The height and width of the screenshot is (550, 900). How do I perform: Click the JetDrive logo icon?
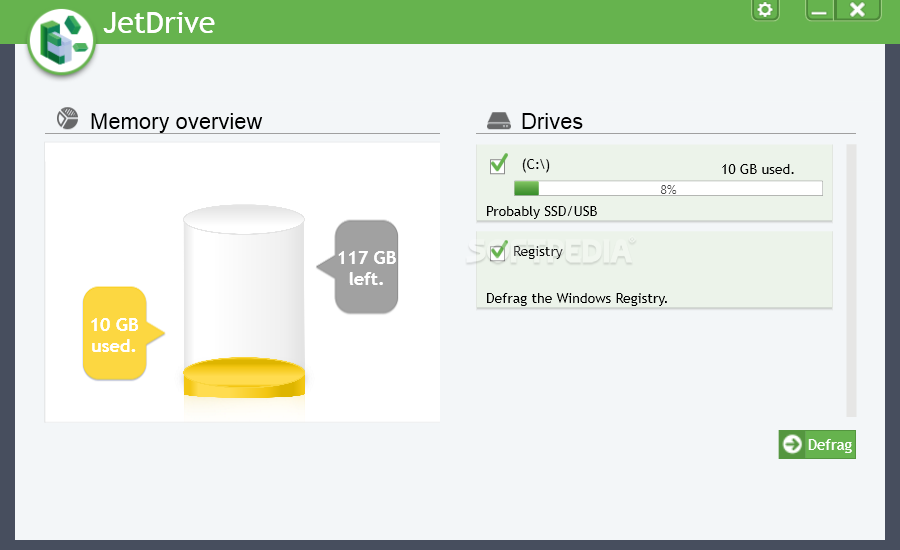(61, 41)
